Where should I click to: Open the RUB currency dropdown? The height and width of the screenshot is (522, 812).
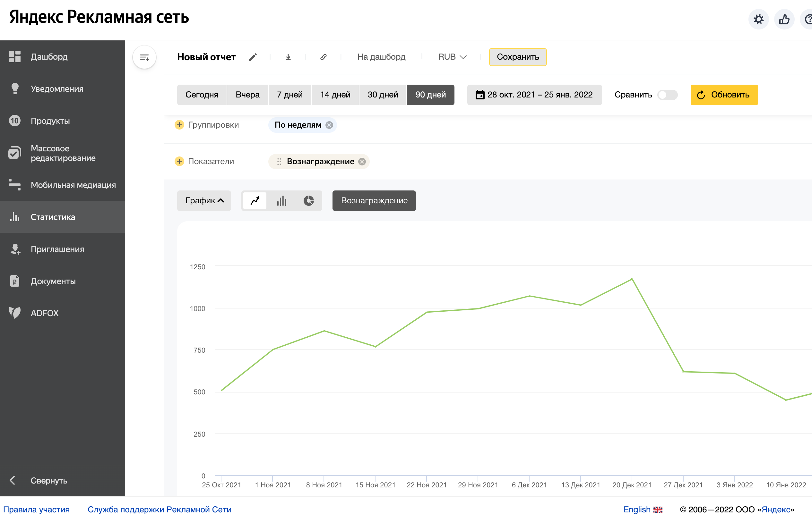point(452,57)
